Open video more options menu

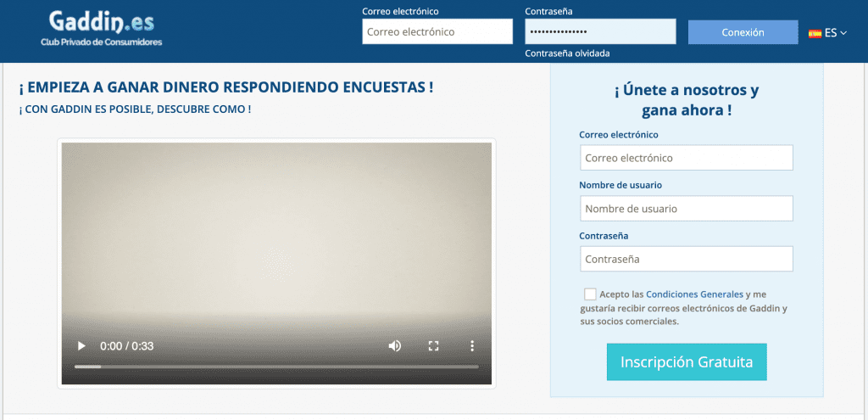[x=472, y=346]
